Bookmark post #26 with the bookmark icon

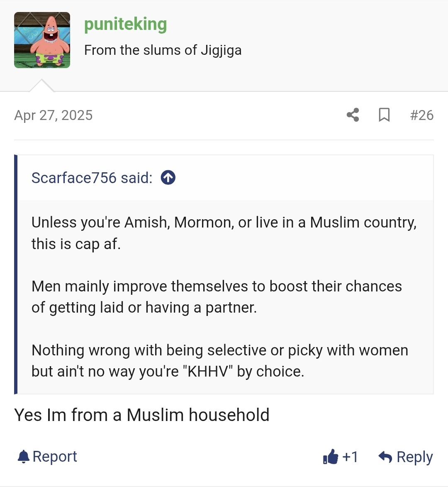(x=384, y=115)
